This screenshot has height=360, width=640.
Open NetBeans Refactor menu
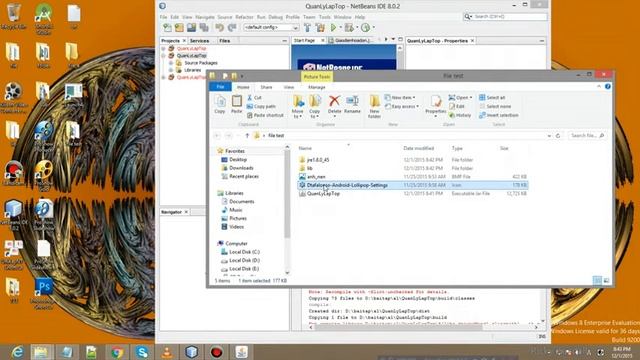coord(244,17)
